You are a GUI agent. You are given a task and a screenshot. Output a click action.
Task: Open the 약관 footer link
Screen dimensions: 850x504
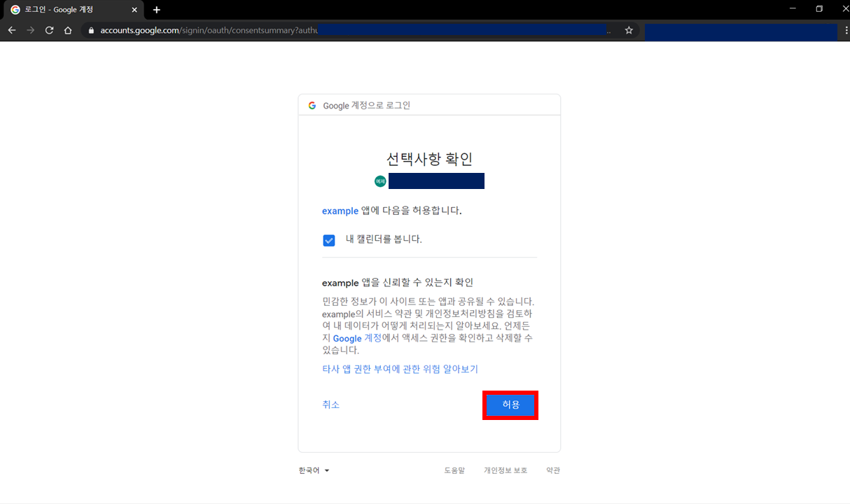click(553, 470)
